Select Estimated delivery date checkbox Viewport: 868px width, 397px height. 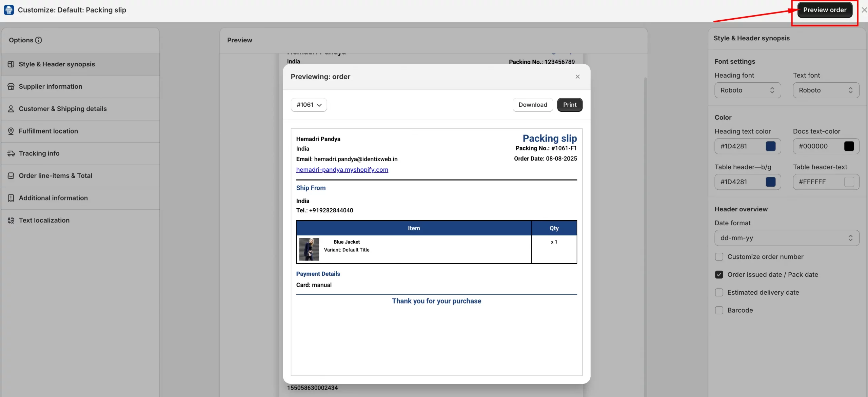pos(719,293)
